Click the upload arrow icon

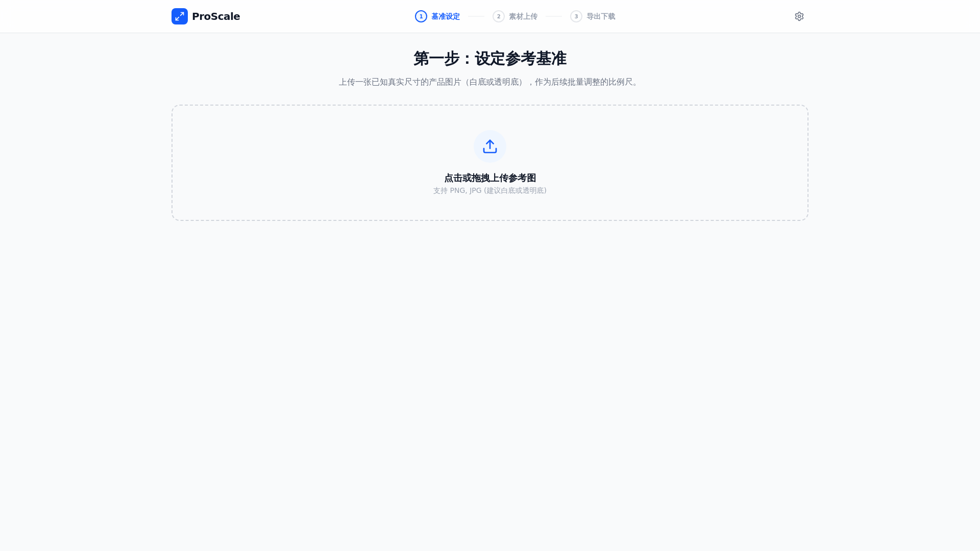pos(490,146)
